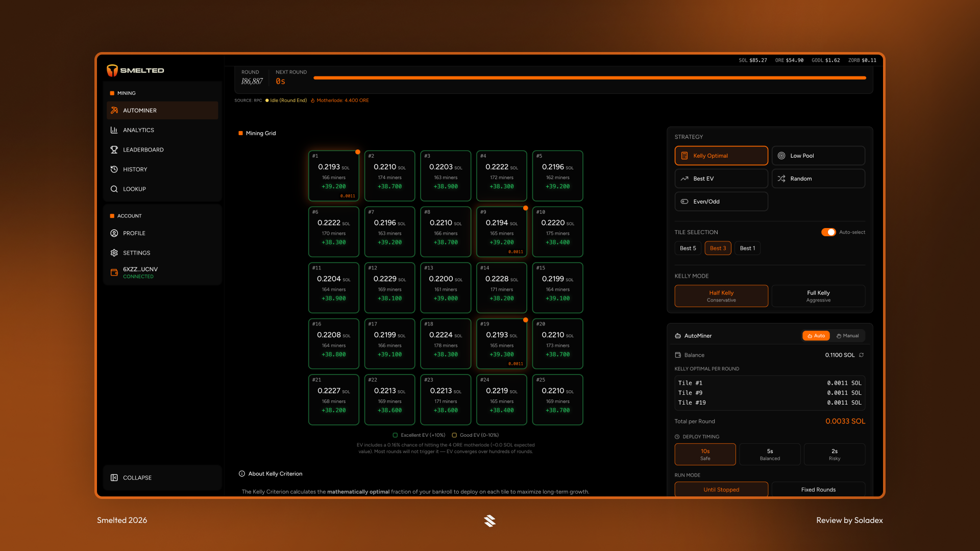The width and height of the screenshot is (980, 551).
Task: Click the Leaderboard trophy icon
Action: 114,149
